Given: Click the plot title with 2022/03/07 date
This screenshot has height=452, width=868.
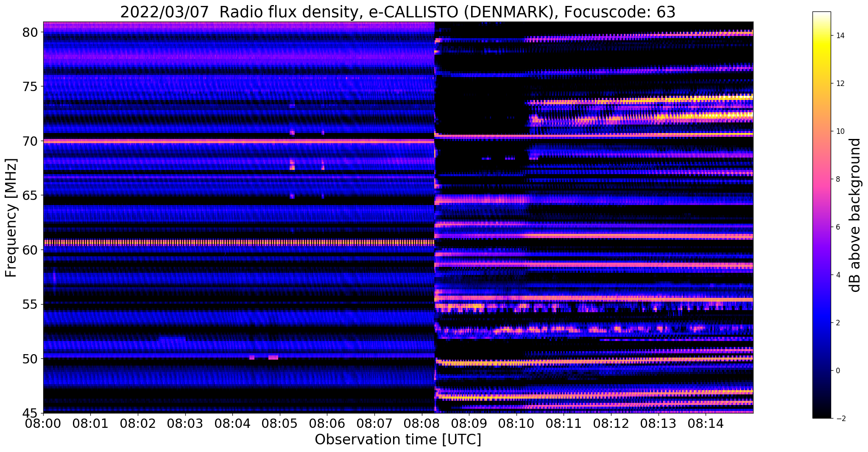Looking at the screenshot, I should (x=398, y=12).
